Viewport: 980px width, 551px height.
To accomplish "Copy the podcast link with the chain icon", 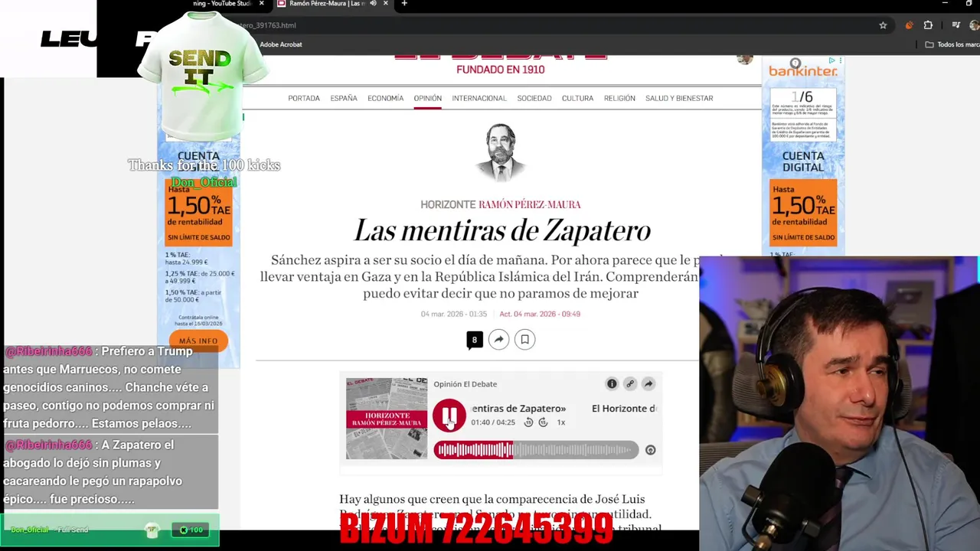I will [x=630, y=384].
